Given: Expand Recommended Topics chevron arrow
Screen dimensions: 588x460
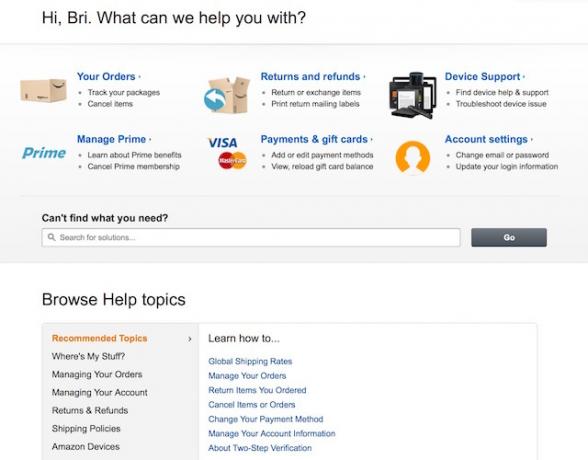Looking at the screenshot, I should 190,339.
